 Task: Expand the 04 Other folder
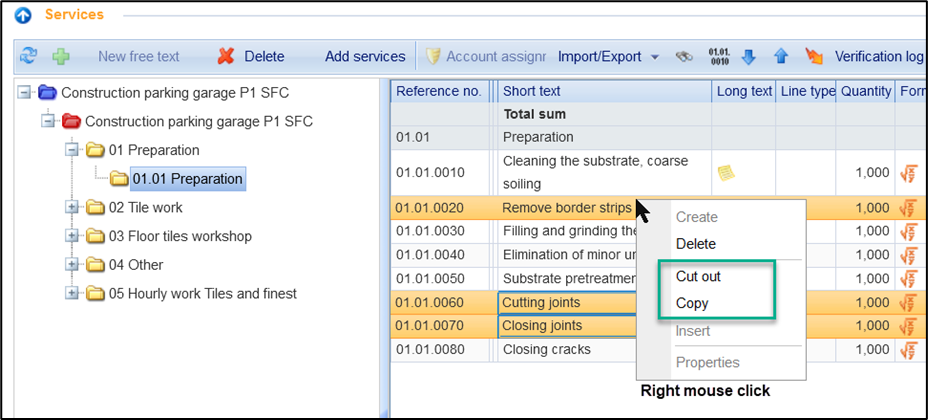[x=72, y=265]
